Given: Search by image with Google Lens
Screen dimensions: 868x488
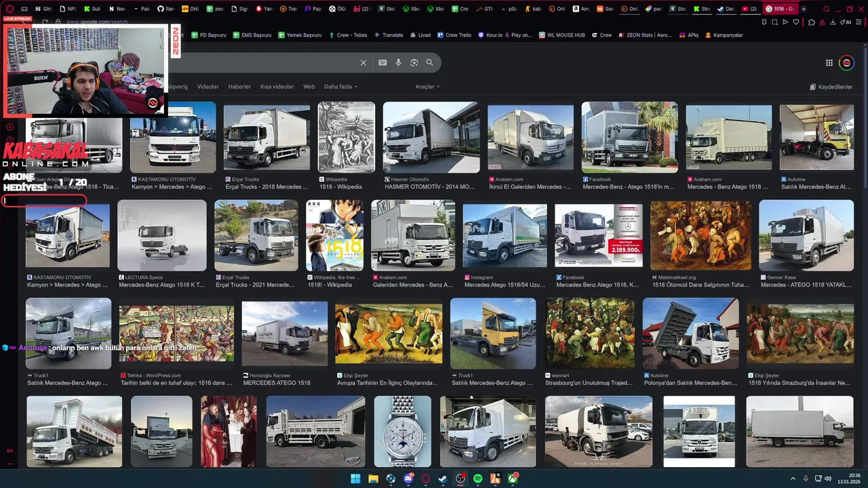Looking at the screenshot, I should point(414,62).
